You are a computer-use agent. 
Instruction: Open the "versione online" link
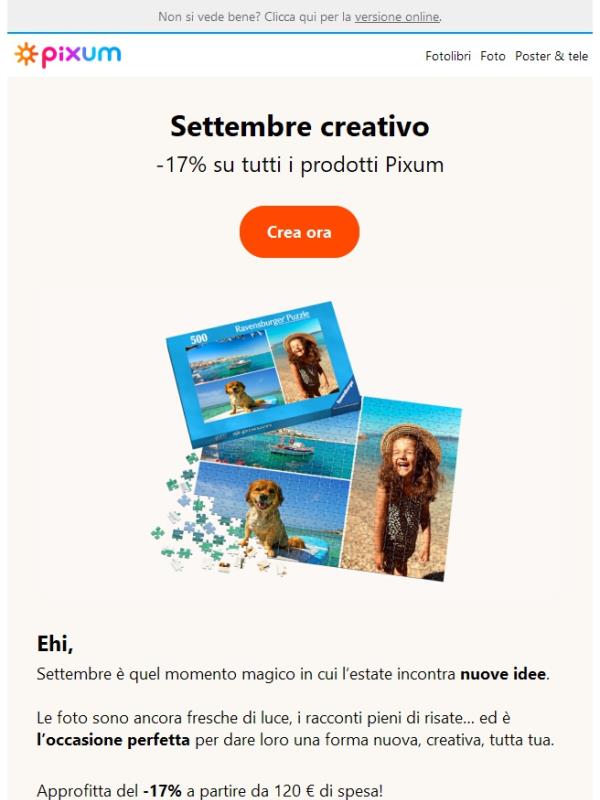[397, 17]
